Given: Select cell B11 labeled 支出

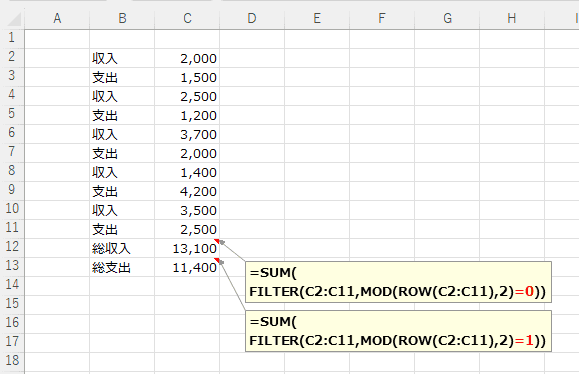Looking at the screenshot, I should (122, 229).
